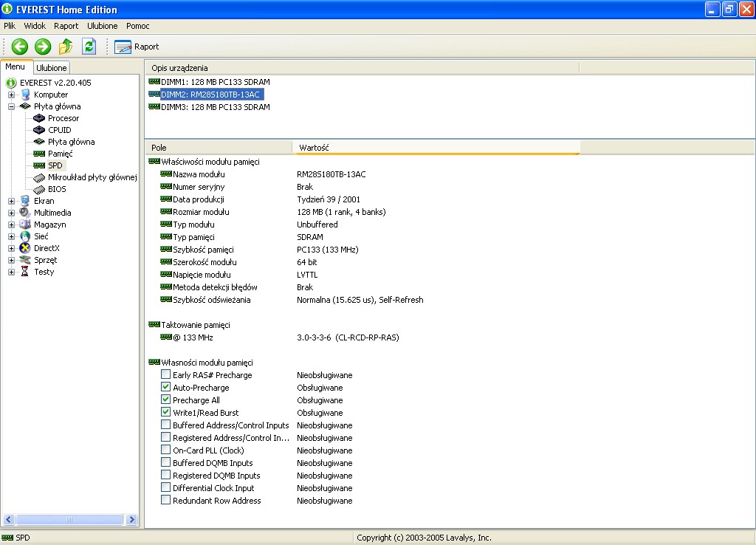
Task: Click right arrow of sidebar horizontal scrollbar
Action: point(131,519)
